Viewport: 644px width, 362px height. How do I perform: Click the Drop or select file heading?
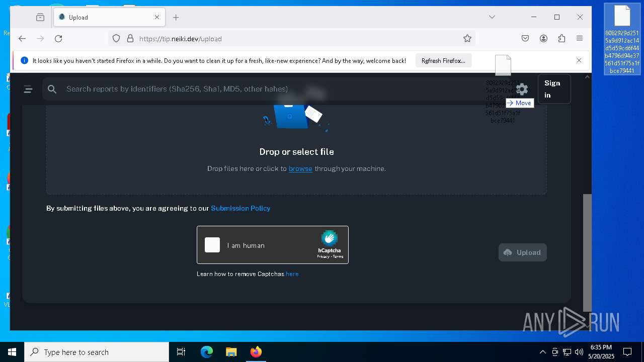[x=296, y=152]
